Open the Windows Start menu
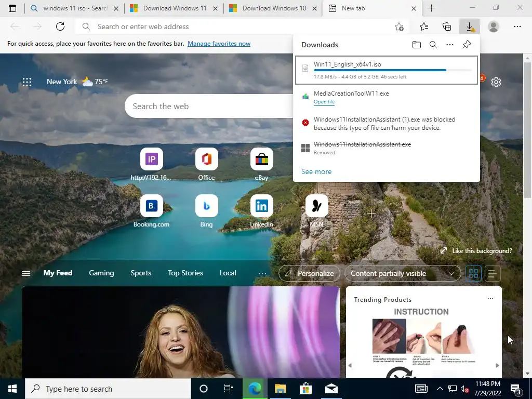Screen dimensions: 532x399 tap(12, 389)
